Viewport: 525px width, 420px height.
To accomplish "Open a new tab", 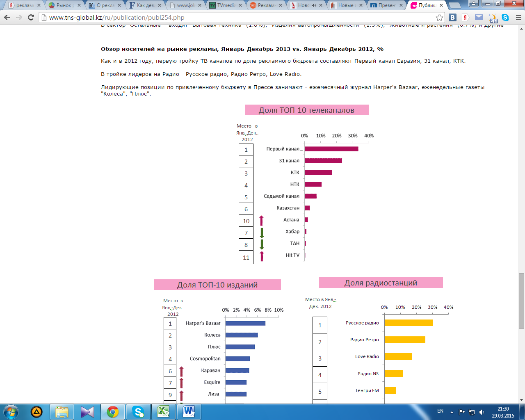I will (455, 6).
